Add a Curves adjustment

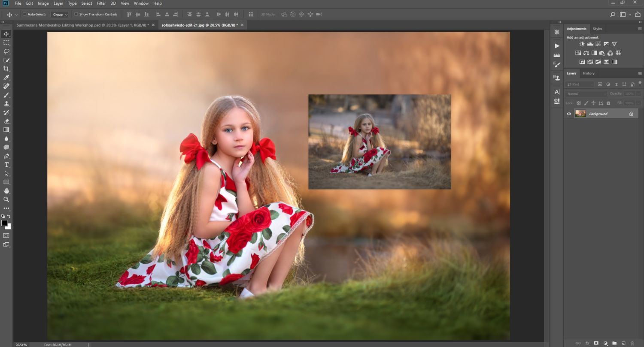point(598,44)
